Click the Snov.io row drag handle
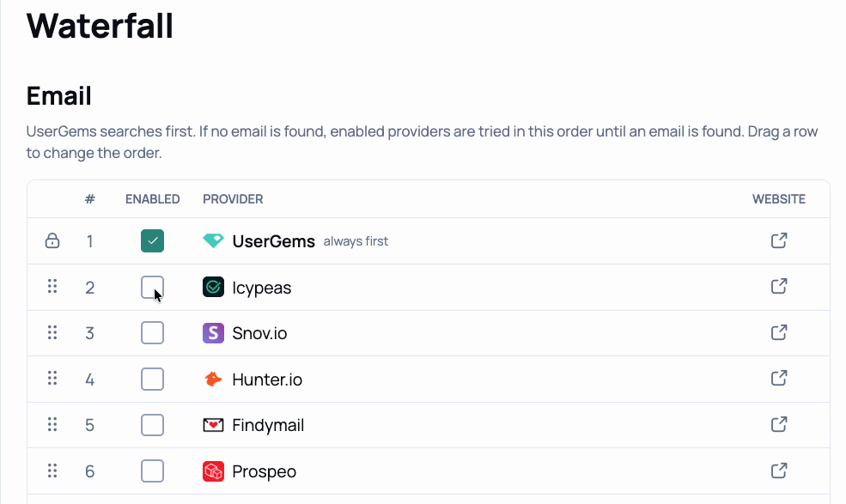The image size is (846, 504). point(52,332)
